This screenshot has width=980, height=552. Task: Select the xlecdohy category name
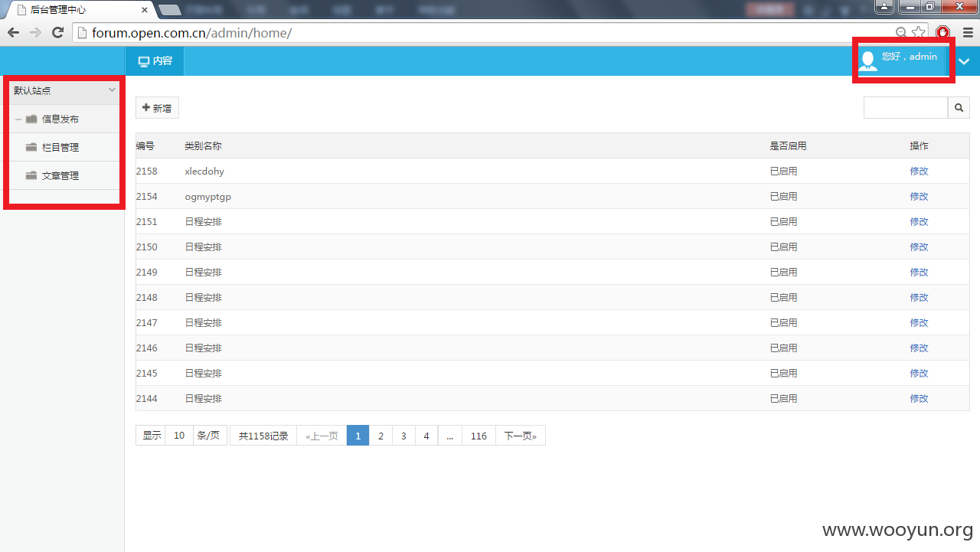tap(204, 171)
